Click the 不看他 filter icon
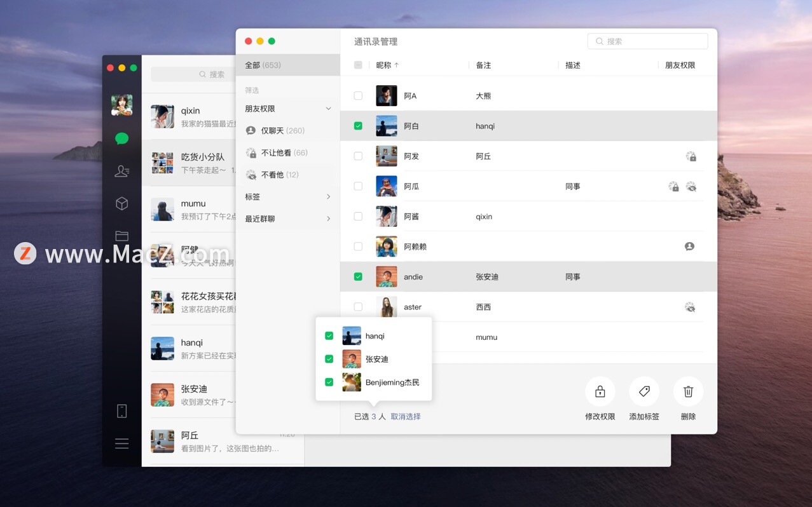The image size is (812, 507). (x=251, y=175)
